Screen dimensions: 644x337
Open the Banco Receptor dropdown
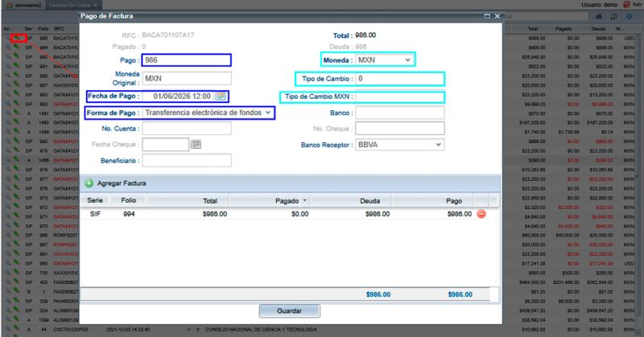439,145
